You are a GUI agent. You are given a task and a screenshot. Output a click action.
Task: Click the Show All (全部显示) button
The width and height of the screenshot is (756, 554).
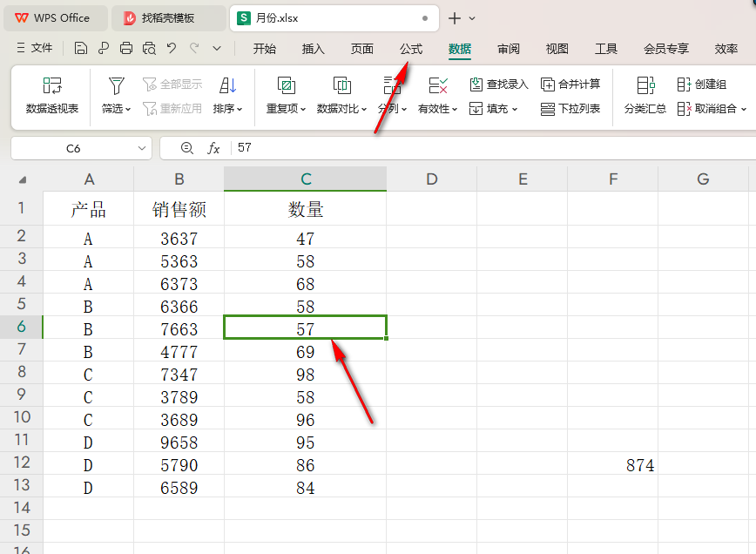click(x=172, y=84)
